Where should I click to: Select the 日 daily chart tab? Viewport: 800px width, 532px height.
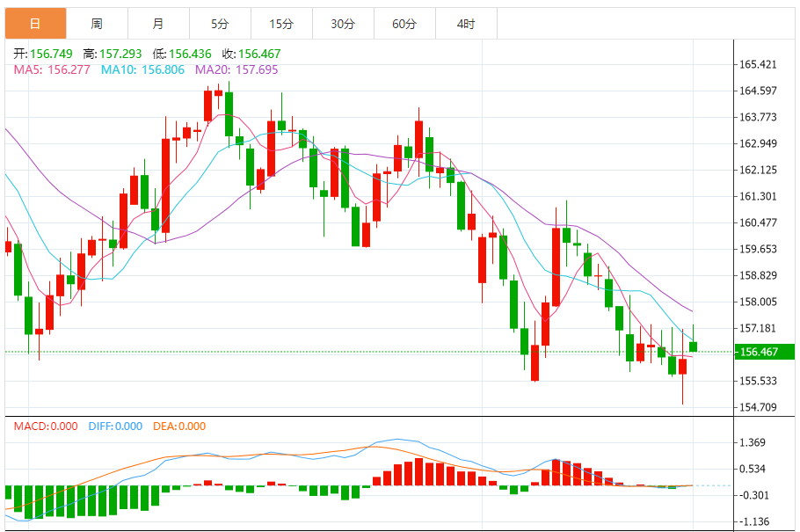(36, 24)
